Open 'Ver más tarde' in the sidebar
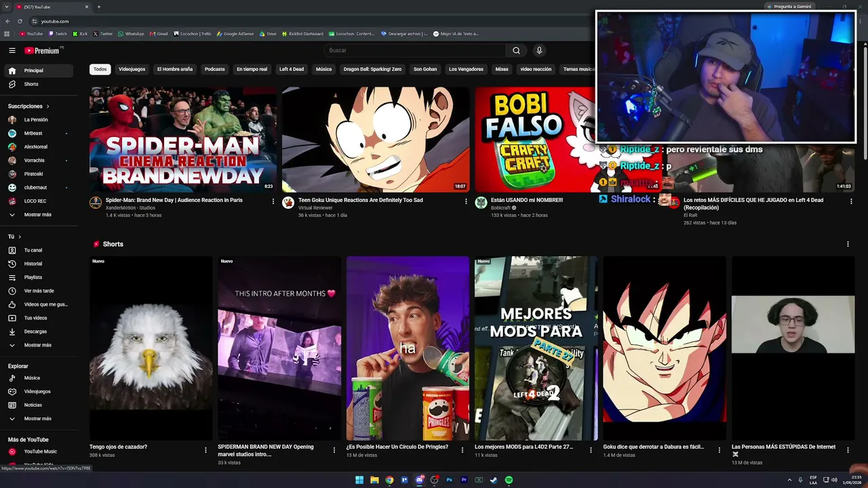This screenshot has height=488, width=868. coord(39,291)
